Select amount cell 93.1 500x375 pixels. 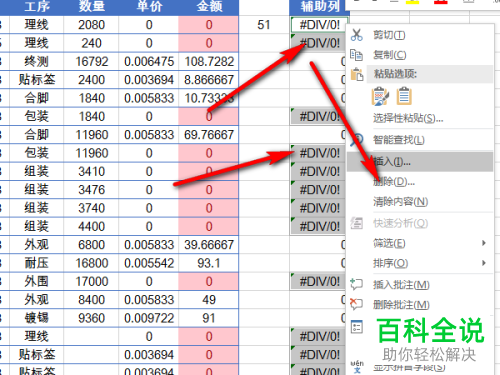click(x=209, y=263)
